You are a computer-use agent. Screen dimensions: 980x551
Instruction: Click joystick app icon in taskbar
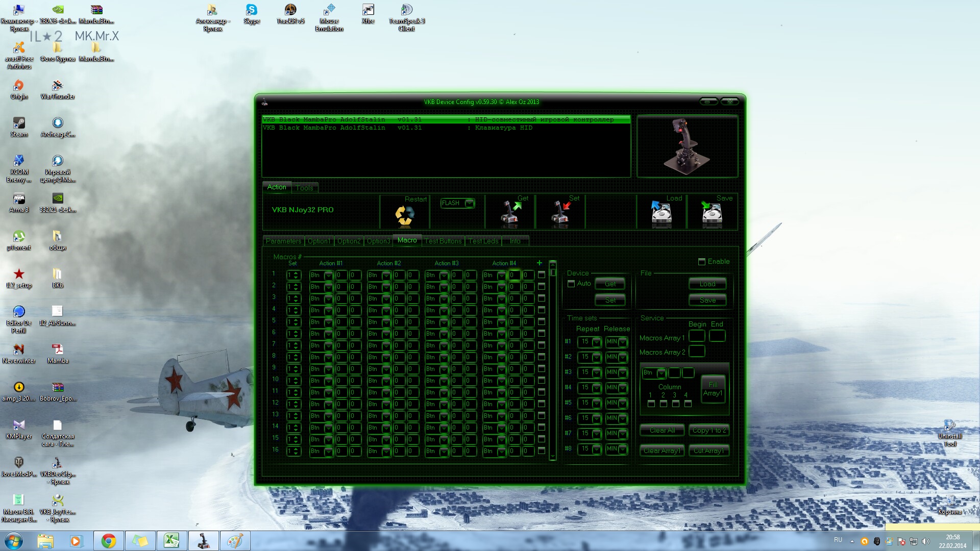click(x=203, y=541)
